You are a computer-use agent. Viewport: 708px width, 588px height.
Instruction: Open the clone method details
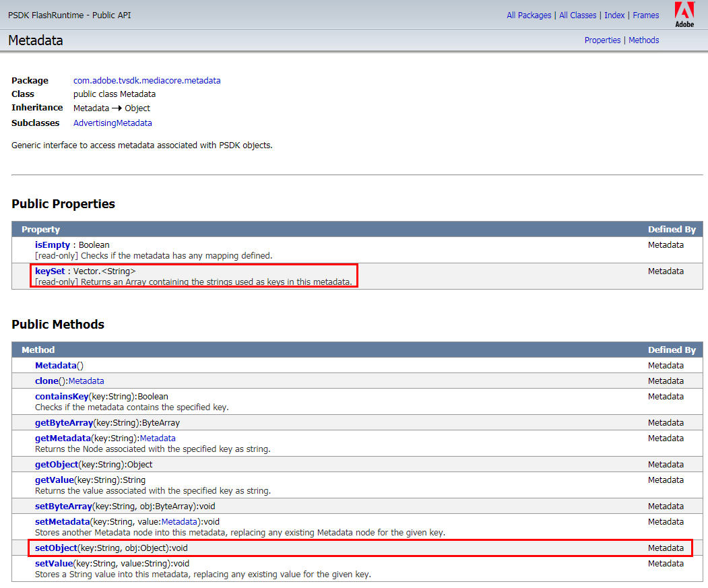click(x=47, y=381)
